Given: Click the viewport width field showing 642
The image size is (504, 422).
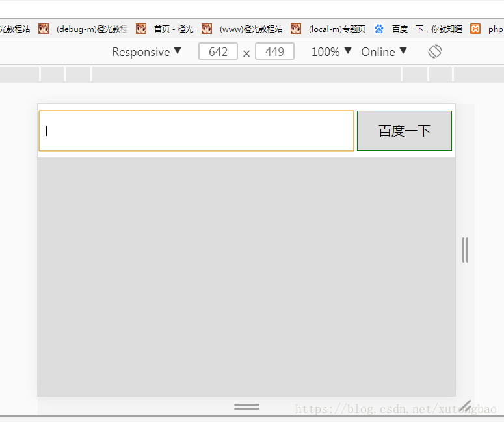Looking at the screenshot, I should 219,51.
